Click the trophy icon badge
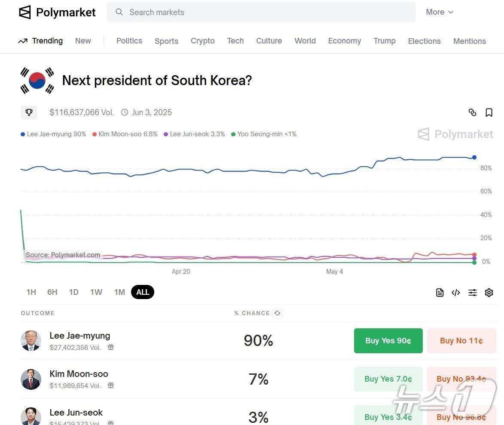Image resolution: width=504 pixels, height=425 pixels. [x=29, y=113]
